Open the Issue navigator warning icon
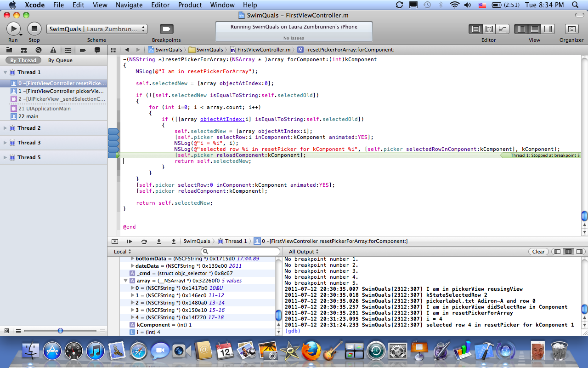 [53, 50]
